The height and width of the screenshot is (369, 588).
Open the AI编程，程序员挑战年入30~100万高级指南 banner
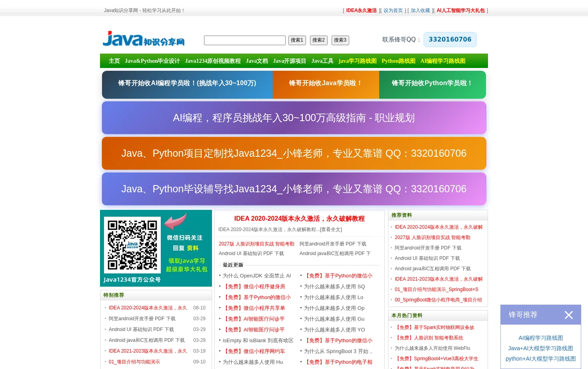point(294,118)
